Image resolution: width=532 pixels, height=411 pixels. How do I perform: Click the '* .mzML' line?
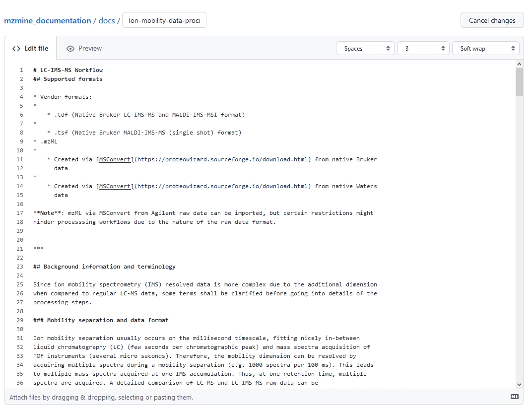tap(46, 141)
